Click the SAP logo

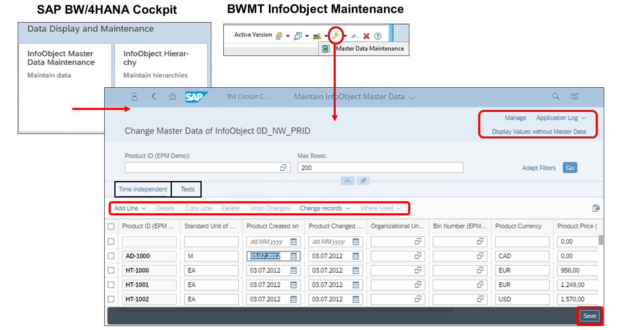pyautogui.click(x=196, y=97)
